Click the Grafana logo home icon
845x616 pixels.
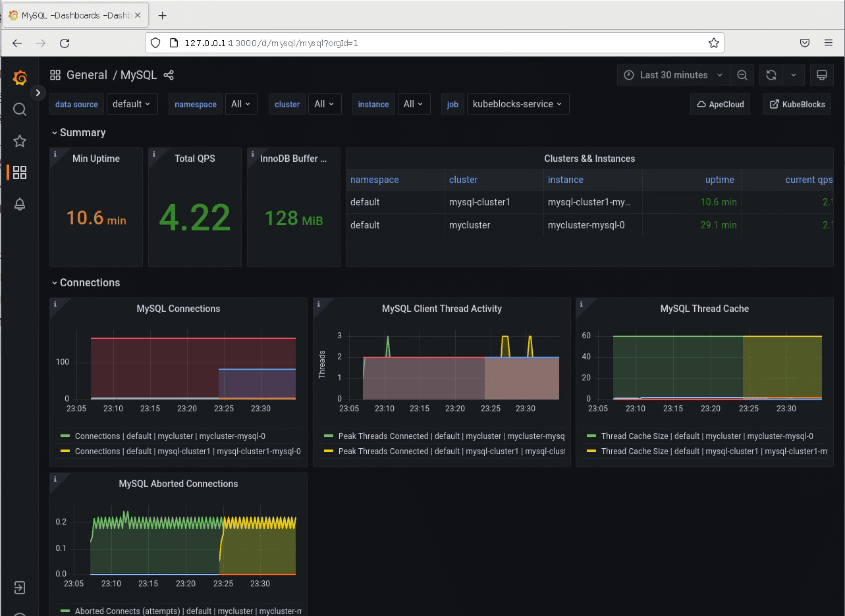pyautogui.click(x=20, y=78)
